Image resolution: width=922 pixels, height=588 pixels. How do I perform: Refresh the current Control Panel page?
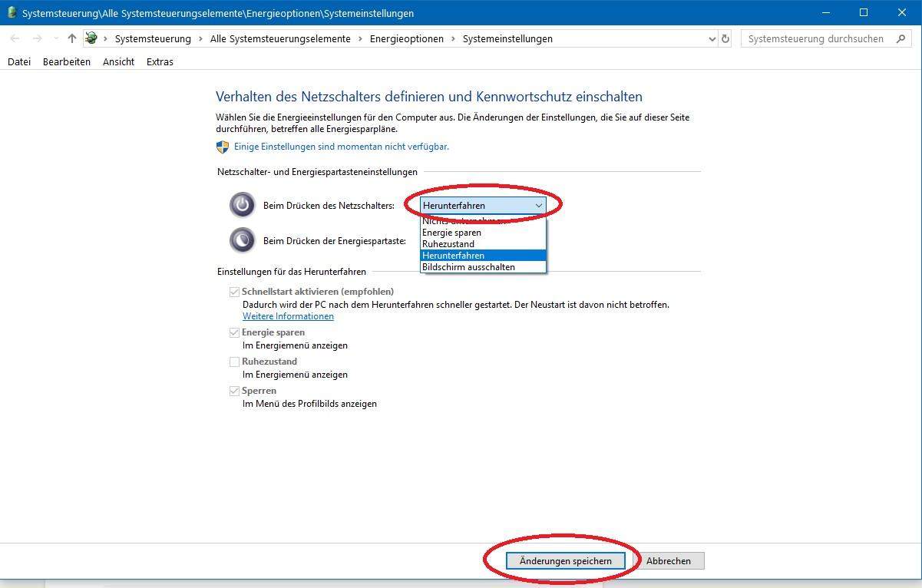725,38
